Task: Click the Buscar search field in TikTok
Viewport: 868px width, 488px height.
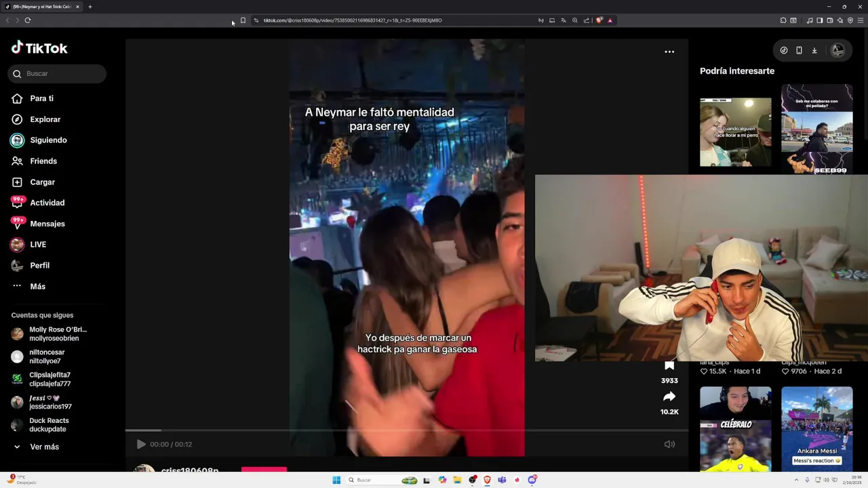Action: pyautogui.click(x=57, y=73)
